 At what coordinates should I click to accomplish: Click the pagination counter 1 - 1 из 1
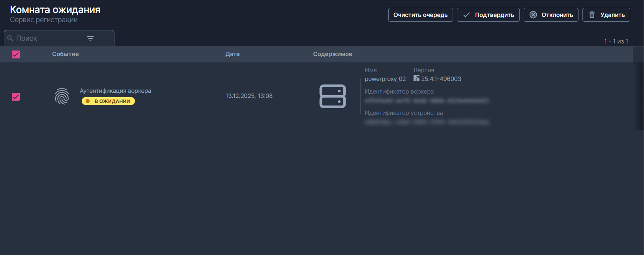(616, 41)
